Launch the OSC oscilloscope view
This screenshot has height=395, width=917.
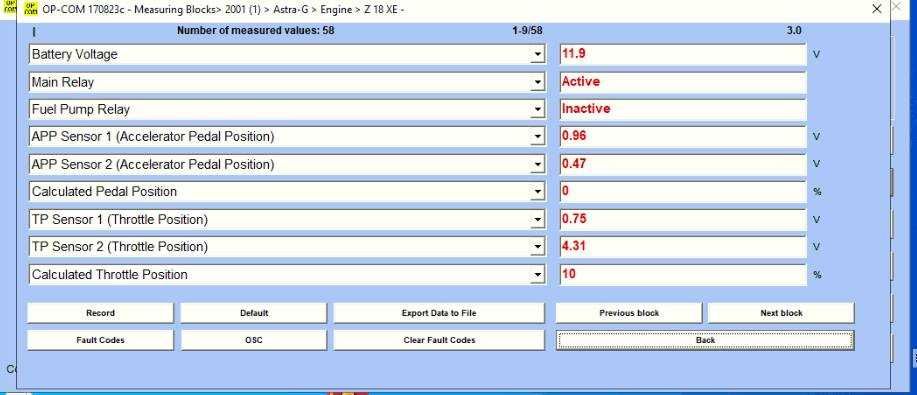[254, 340]
